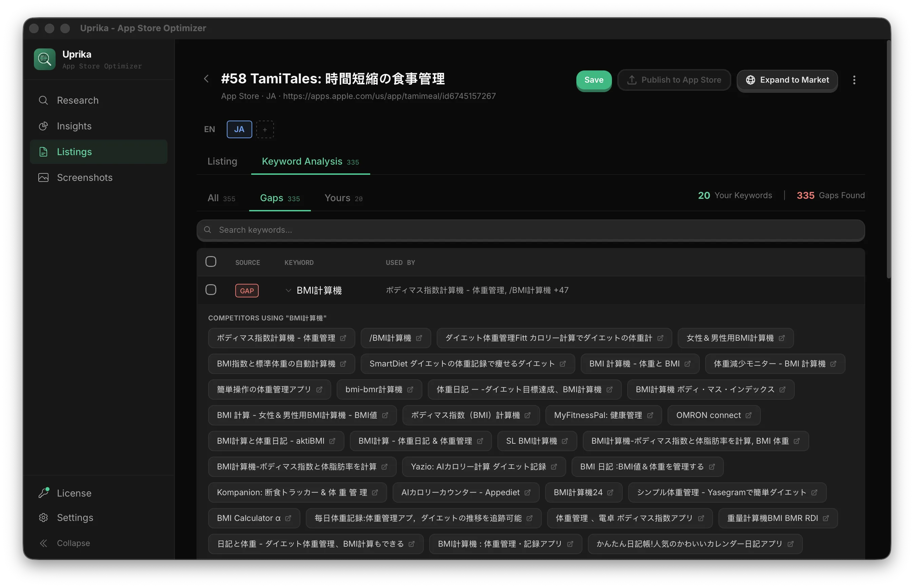This screenshot has width=914, height=588.
Task: Check the BMI計算機 keyword row checkbox
Action: click(x=211, y=289)
